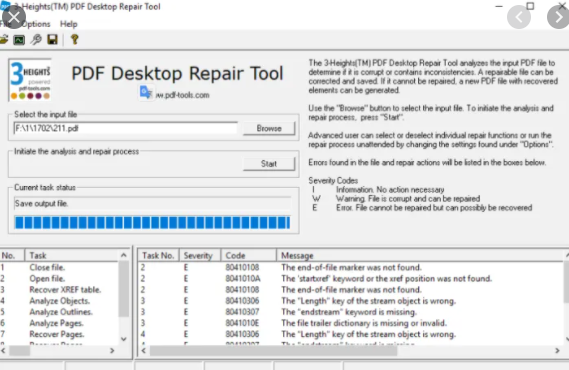Click error code 80410307
This screenshot has width=569, height=370.
(242, 312)
